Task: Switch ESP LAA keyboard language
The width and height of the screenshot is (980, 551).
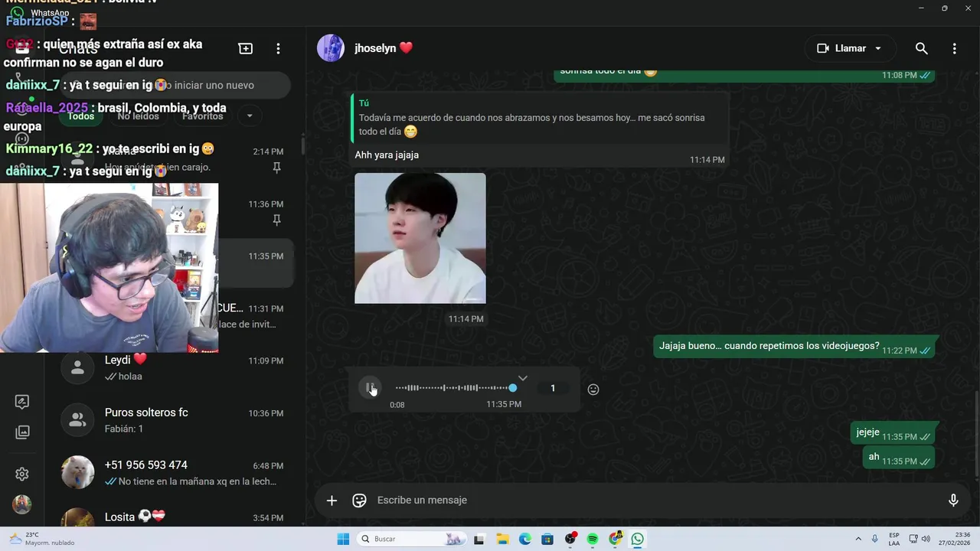Action: tap(894, 539)
